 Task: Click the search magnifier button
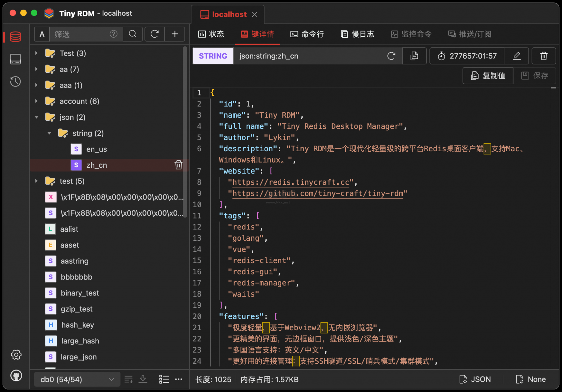[133, 34]
